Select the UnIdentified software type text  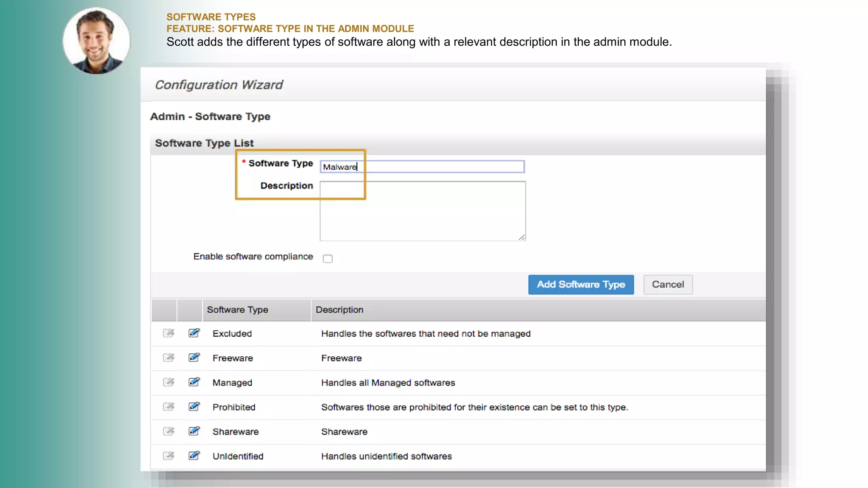238,457
